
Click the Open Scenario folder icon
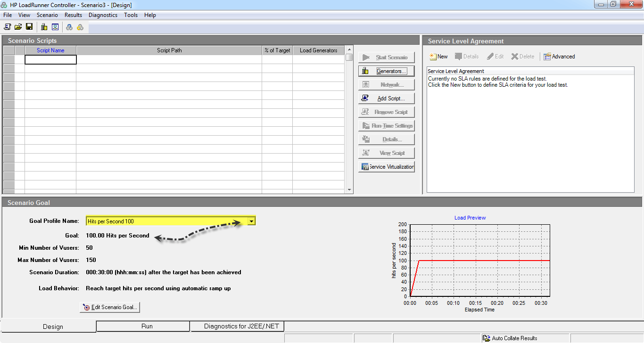[x=18, y=27]
